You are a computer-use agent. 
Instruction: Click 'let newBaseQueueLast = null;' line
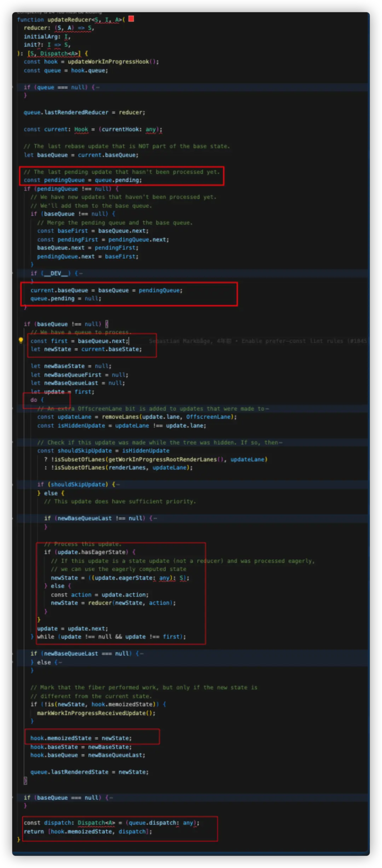[77, 383]
